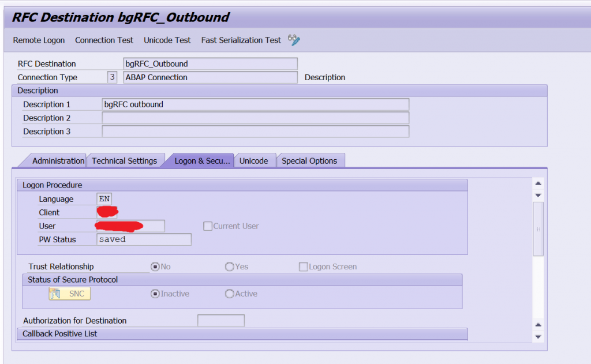
Task: Click the RFC Destination name field
Action: click(x=210, y=63)
